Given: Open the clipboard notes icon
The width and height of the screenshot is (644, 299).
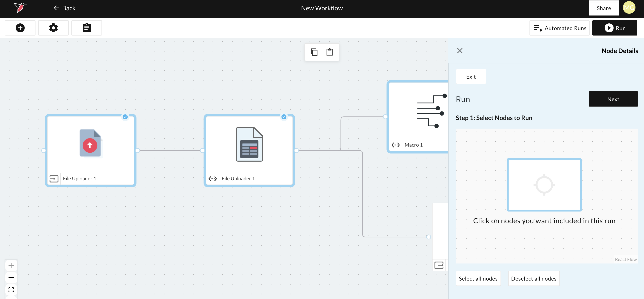Looking at the screenshot, I should pos(86,28).
